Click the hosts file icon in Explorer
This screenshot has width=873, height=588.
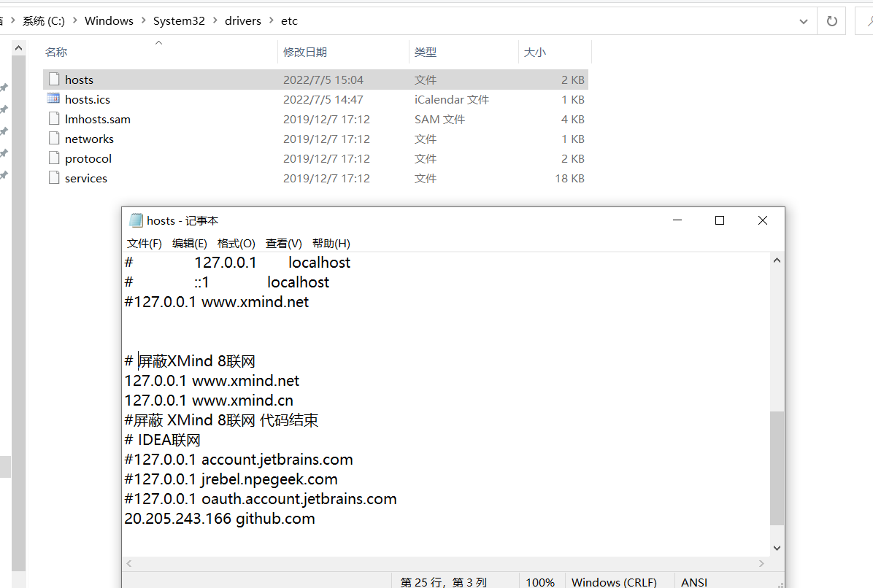(x=54, y=79)
